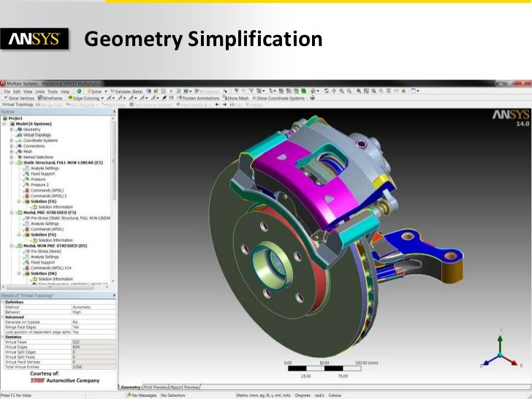Click the Solve button
The height and width of the screenshot is (399, 532).
pyautogui.click(x=94, y=91)
